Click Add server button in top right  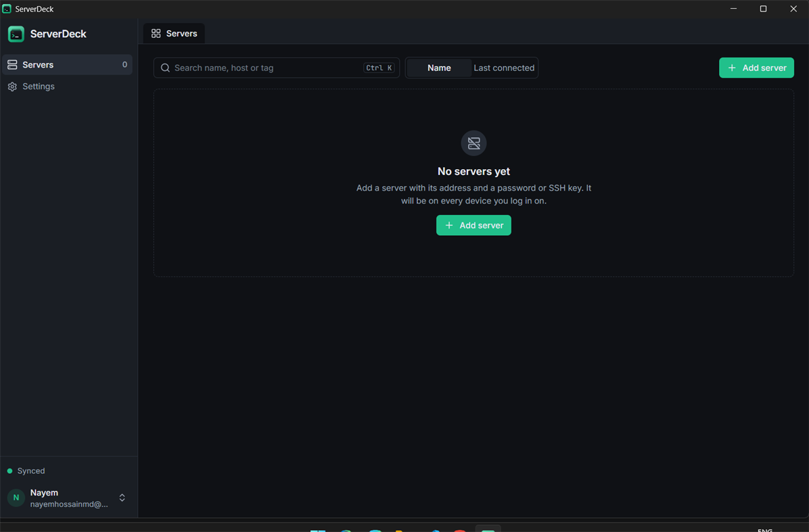pyautogui.click(x=756, y=68)
